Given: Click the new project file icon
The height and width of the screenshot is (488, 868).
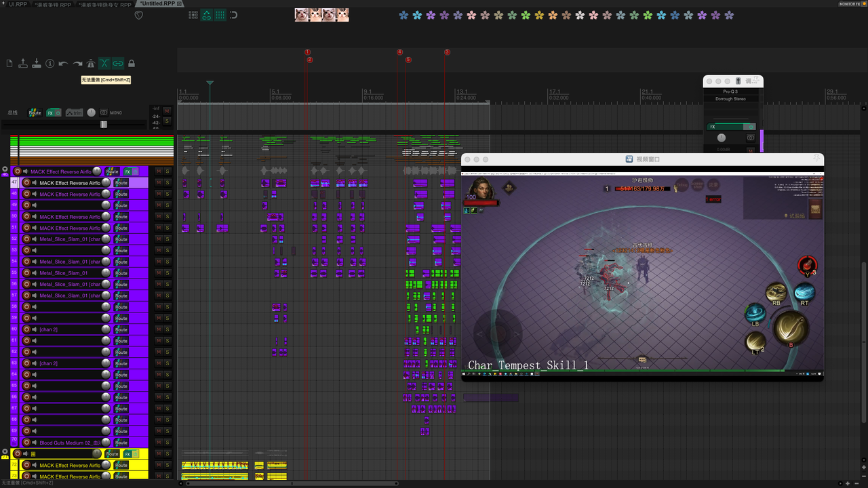Looking at the screenshot, I should [9, 64].
